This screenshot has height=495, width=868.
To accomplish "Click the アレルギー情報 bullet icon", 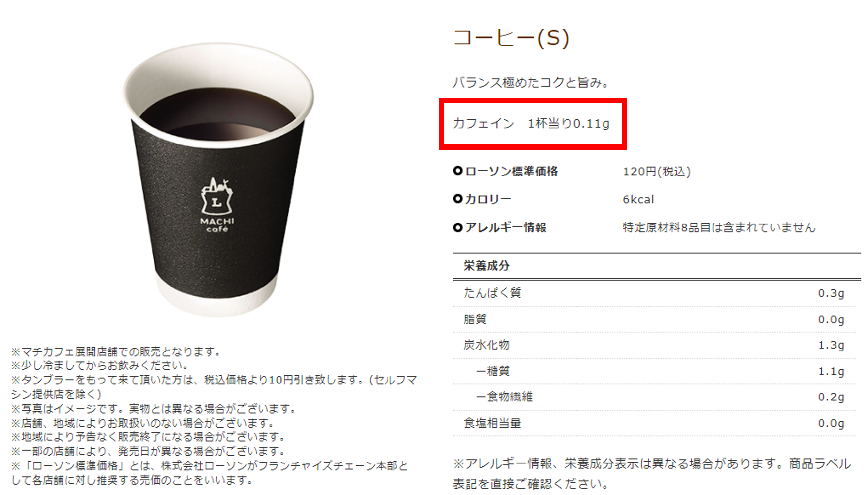I will tap(458, 227).
